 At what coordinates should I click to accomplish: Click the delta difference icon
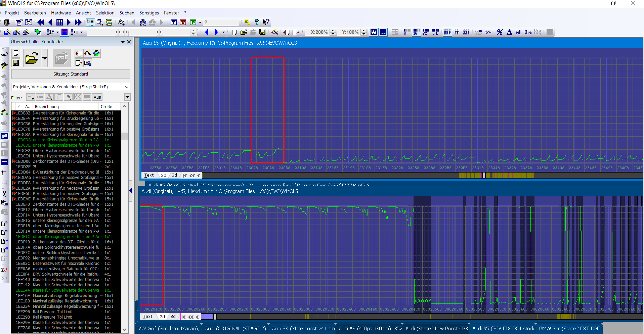pos(509,32)
